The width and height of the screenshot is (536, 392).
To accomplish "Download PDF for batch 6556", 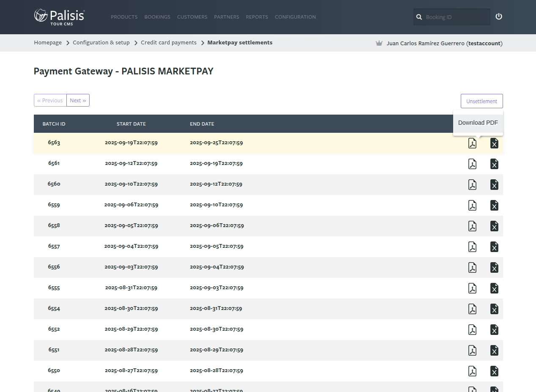I will [x=472, y=268].
